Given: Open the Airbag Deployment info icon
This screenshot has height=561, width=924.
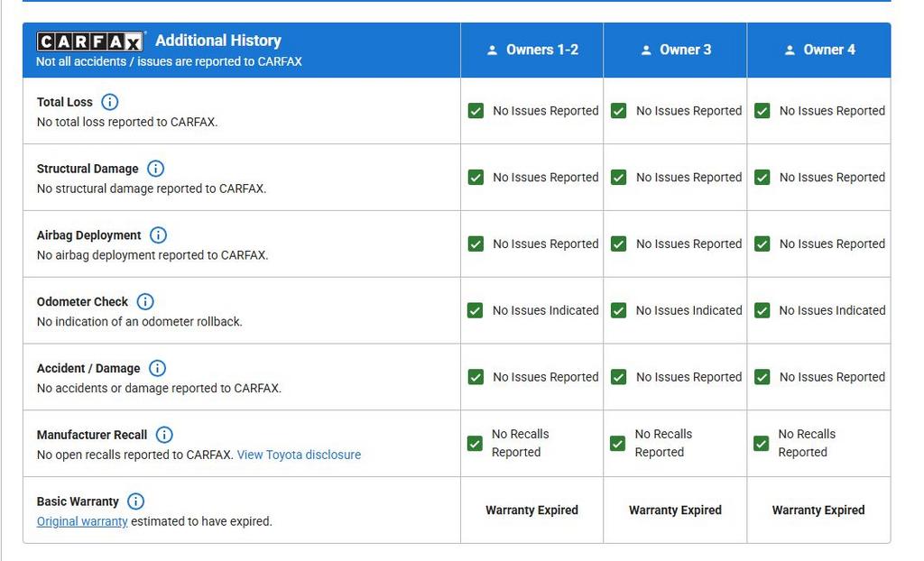Looking at the screenshot, I should [158, 235].
